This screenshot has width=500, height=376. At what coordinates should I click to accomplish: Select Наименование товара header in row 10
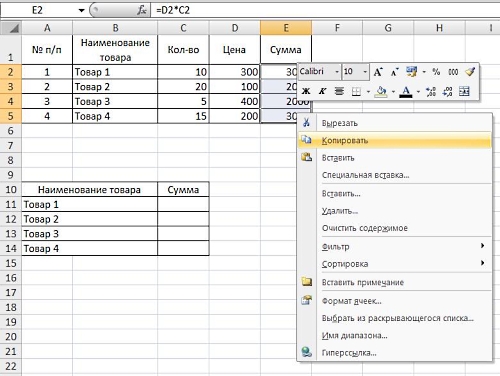(x=90, y=190)
